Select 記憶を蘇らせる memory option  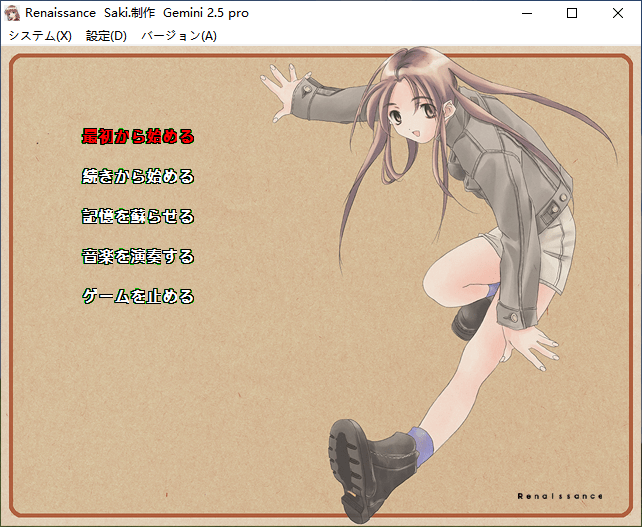click(x=138, y=216)
